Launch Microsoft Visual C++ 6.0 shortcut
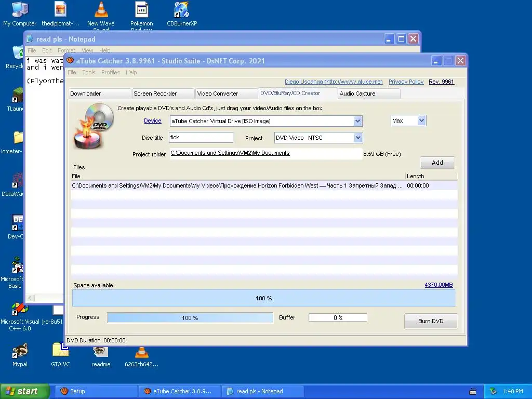532x399 pixels. coord(20,316)
